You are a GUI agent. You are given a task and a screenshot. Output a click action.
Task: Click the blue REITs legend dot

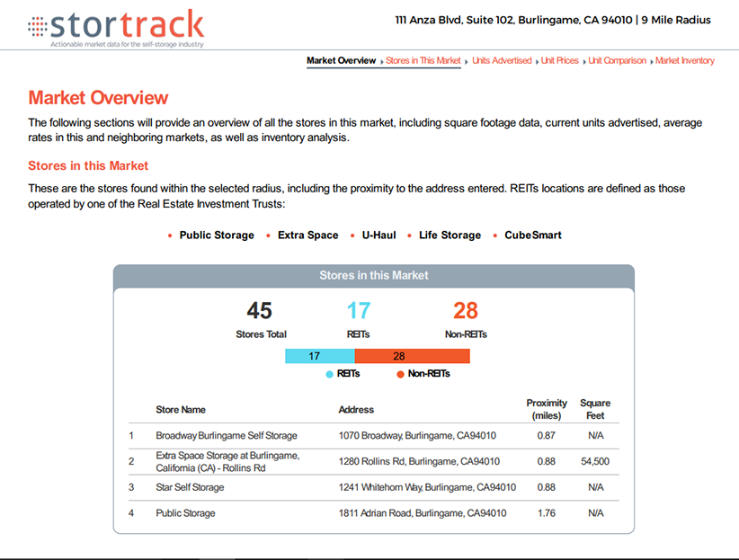[329, 374]
